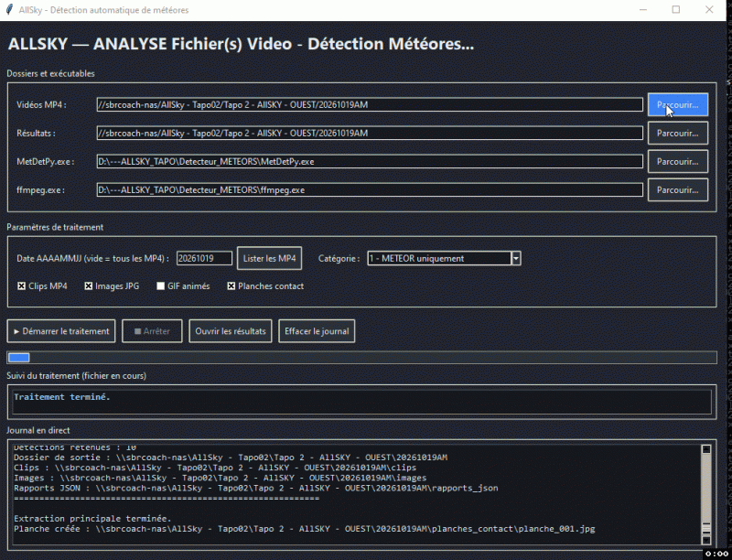
Task: Click the Vidéos MP4 path field
Action: click(x=370, y=104)
